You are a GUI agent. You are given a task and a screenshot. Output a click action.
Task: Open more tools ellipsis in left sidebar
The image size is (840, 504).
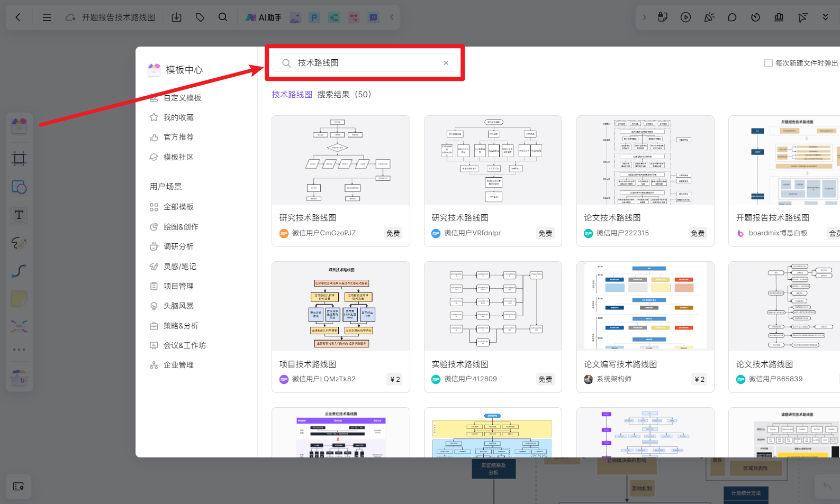click(x=19, y=350)
